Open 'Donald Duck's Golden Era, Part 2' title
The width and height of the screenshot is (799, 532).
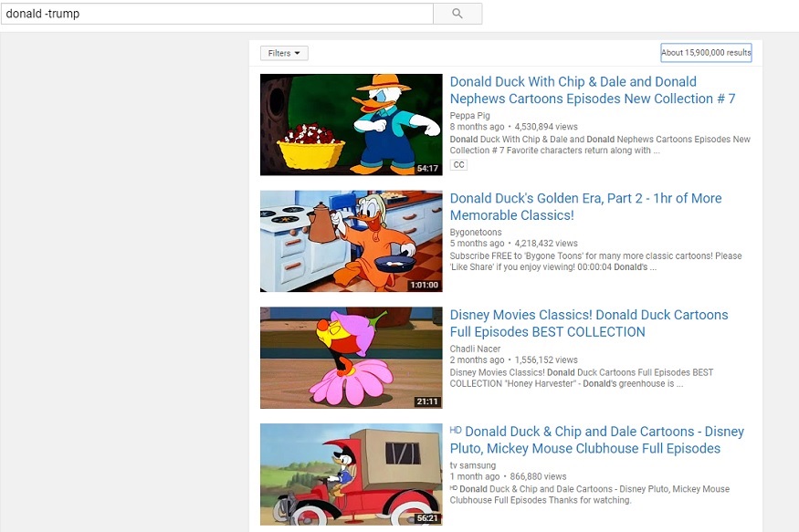coord(585,207)
